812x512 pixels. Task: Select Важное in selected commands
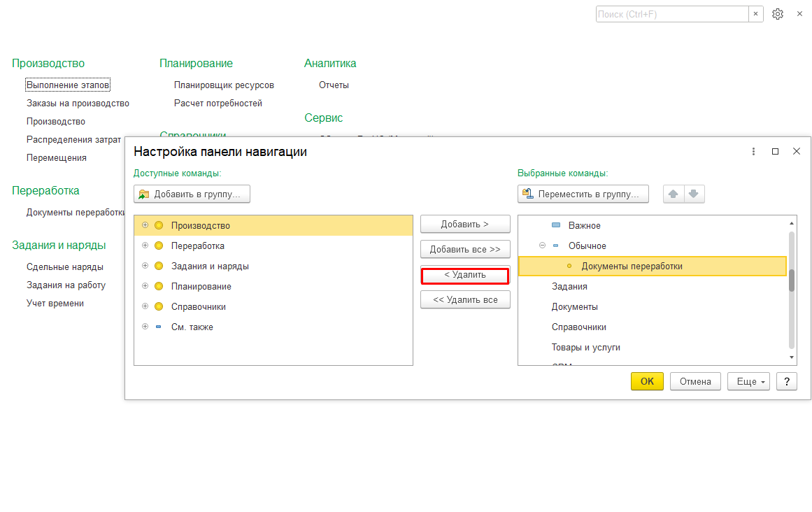tap(653, 225)
